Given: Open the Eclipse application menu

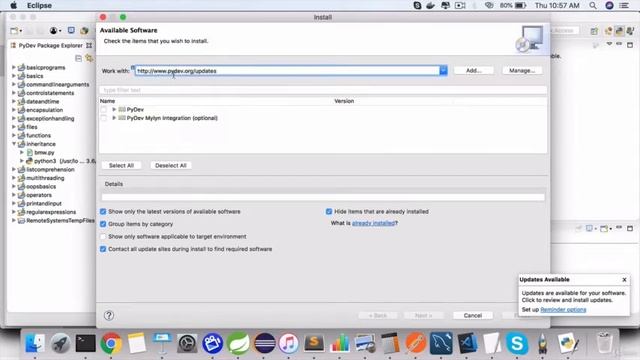Looking at the screenshot, I should click(x=39, y=5).
